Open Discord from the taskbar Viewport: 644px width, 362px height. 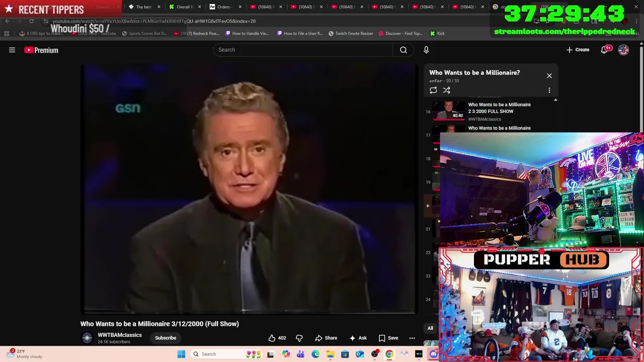[434, 354]
